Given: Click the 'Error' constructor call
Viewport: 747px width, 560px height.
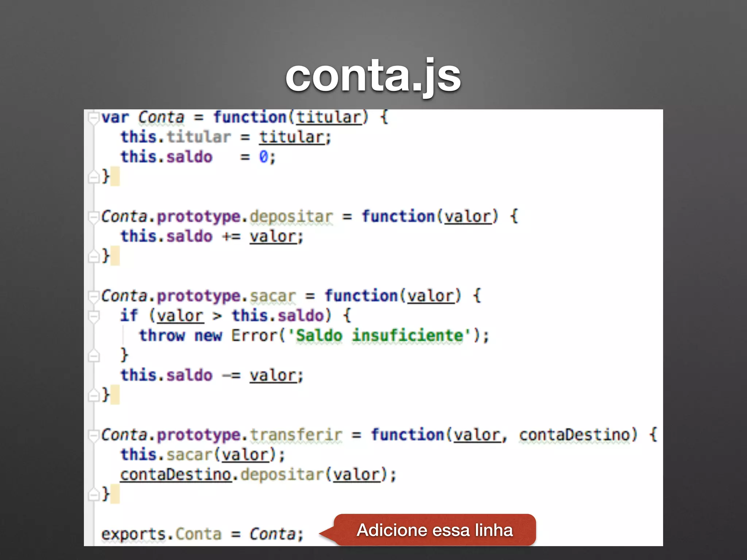Looking at the screenshot, I should point(254,335).
